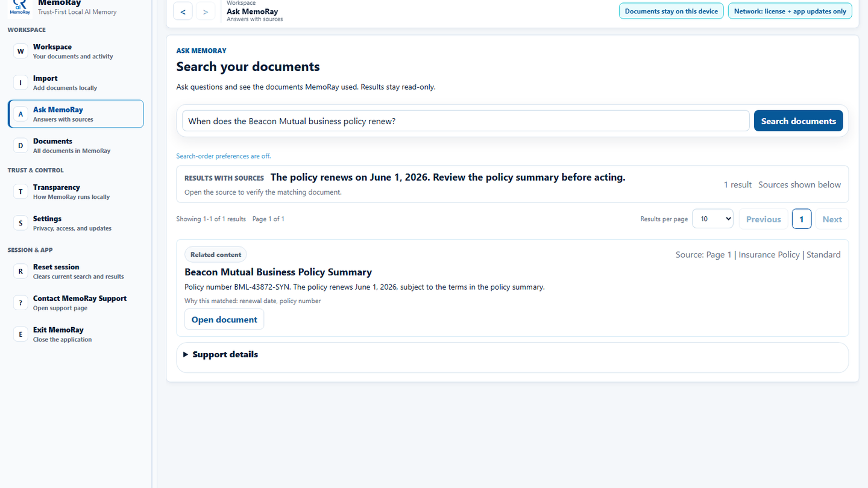This screenshot has height=488, width=868.
Task: Click the Documents stay on this device badge
Action: tap(671, 11)
